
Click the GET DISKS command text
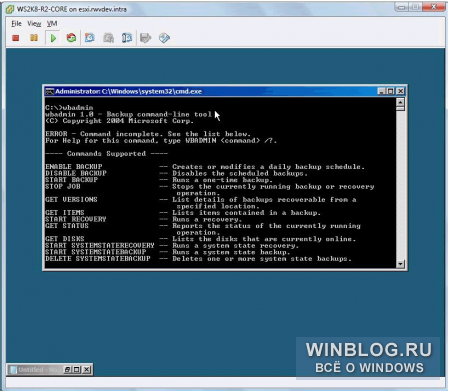65,239
